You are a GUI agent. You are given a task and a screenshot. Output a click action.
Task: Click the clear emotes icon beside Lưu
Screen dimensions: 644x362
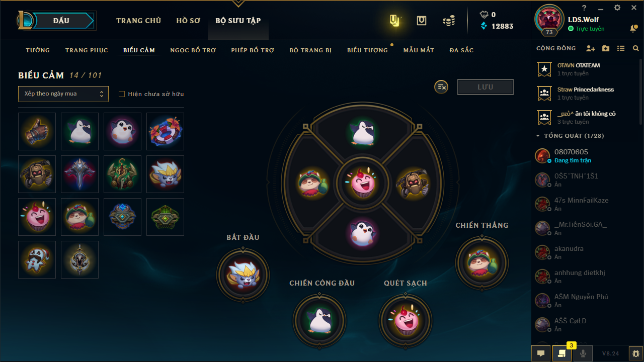(441, 87)
